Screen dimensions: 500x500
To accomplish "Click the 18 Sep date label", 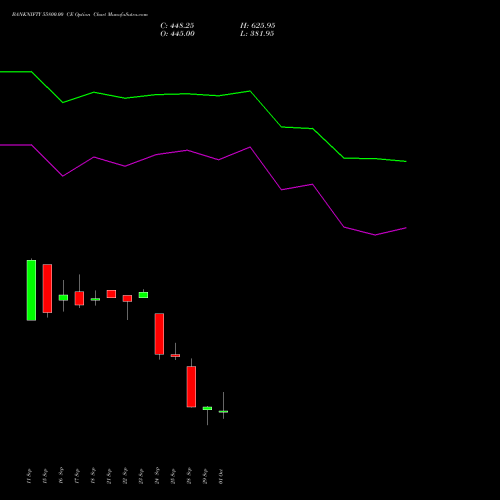I will click(93, 476).
